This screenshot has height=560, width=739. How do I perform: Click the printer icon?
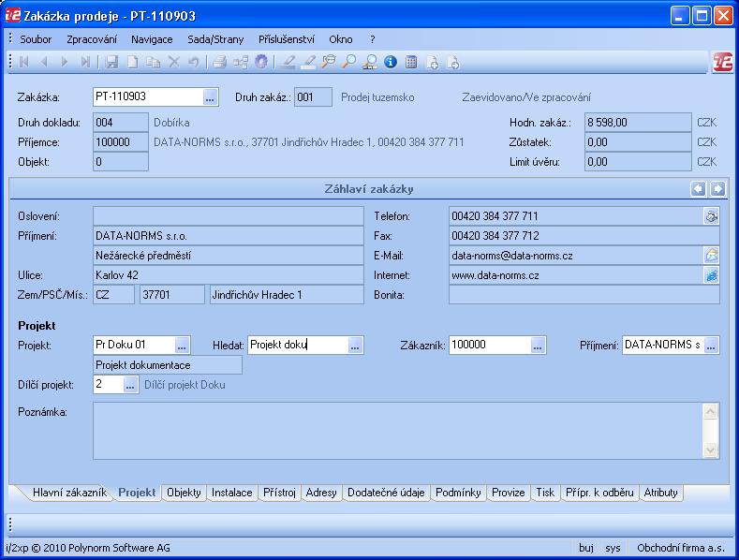click(219, 62)
